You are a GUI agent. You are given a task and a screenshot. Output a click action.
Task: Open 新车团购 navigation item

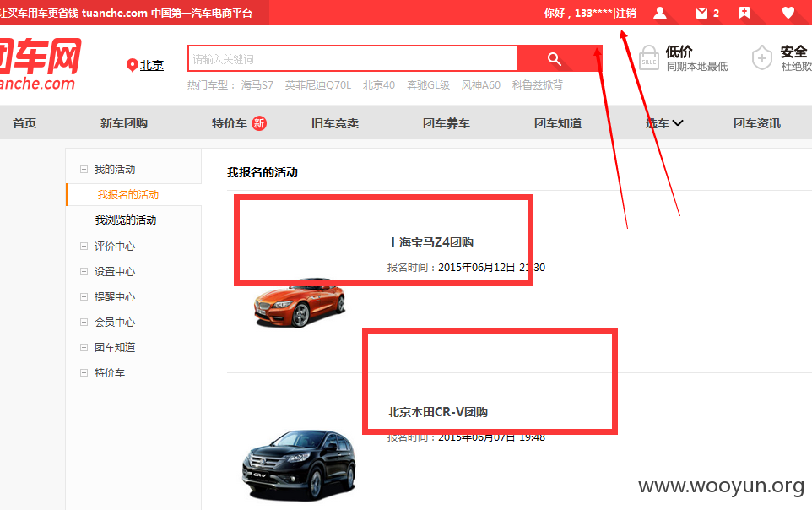pos(124,123)
